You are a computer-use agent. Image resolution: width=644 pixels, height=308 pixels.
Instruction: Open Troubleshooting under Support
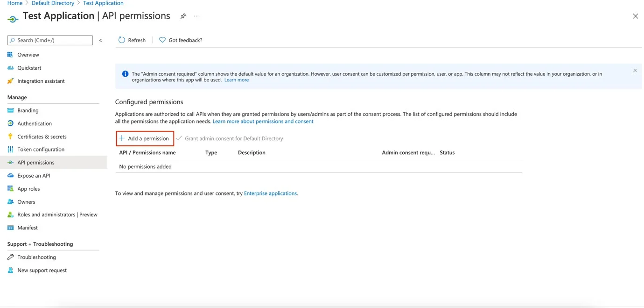36,257
